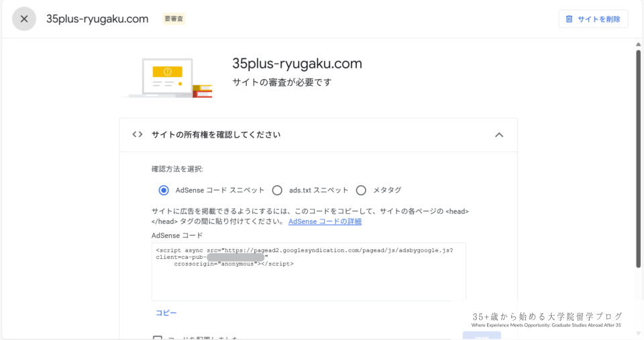
Task: Open the AdSense コードの詳細 link
Action: tap(325, 221)
